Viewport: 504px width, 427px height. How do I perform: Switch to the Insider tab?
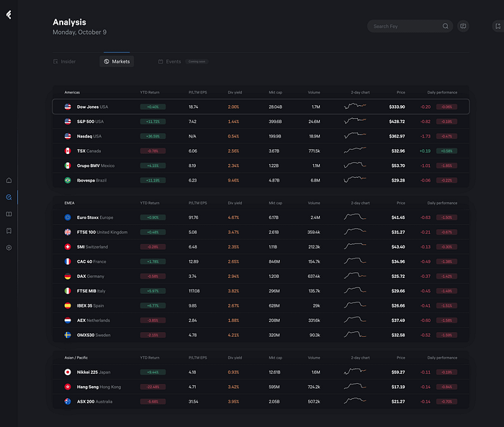[x=64, y=61]
